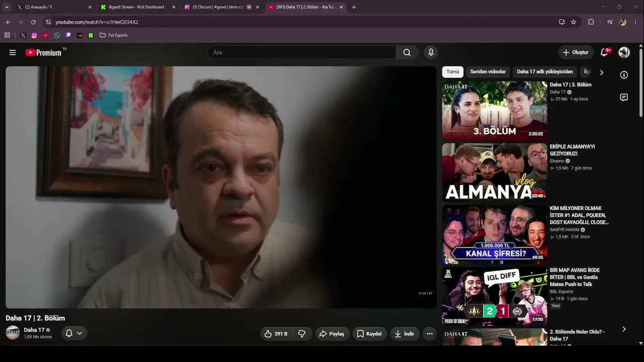The height and width of the screenshot is (362, 644).
Task: Click the Ara search input field
Action: [302, 52]
